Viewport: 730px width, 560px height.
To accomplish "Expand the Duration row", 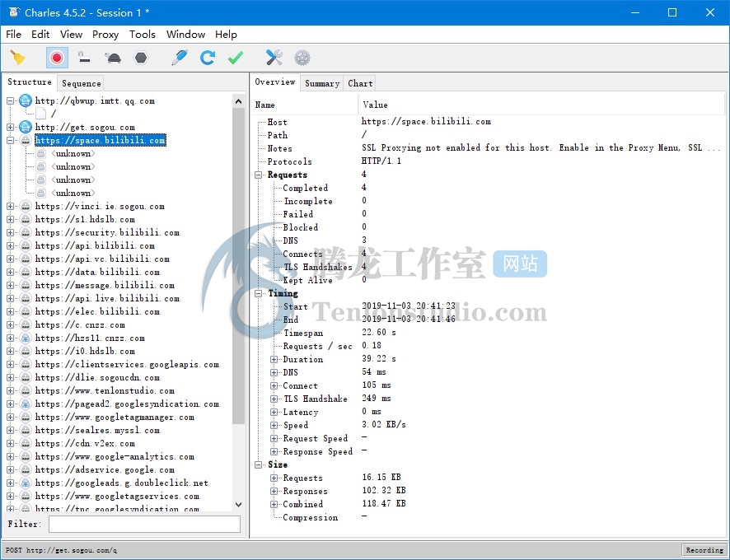I will (274, 359).
